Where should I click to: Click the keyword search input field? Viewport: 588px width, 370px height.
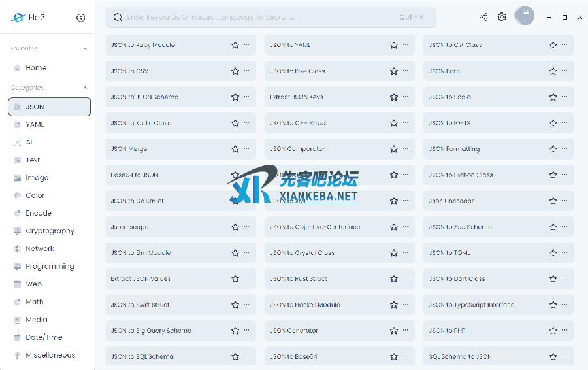(x=261, y=17)
